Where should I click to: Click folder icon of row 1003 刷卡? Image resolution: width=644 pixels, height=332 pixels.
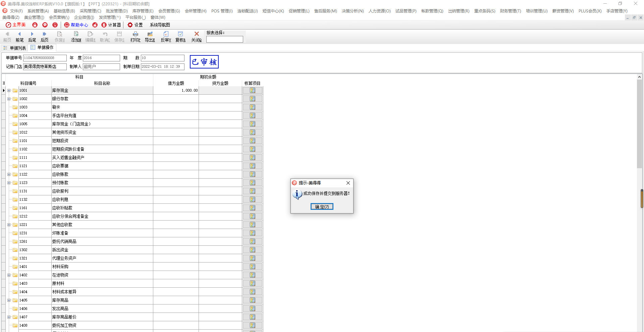[15, 107]
